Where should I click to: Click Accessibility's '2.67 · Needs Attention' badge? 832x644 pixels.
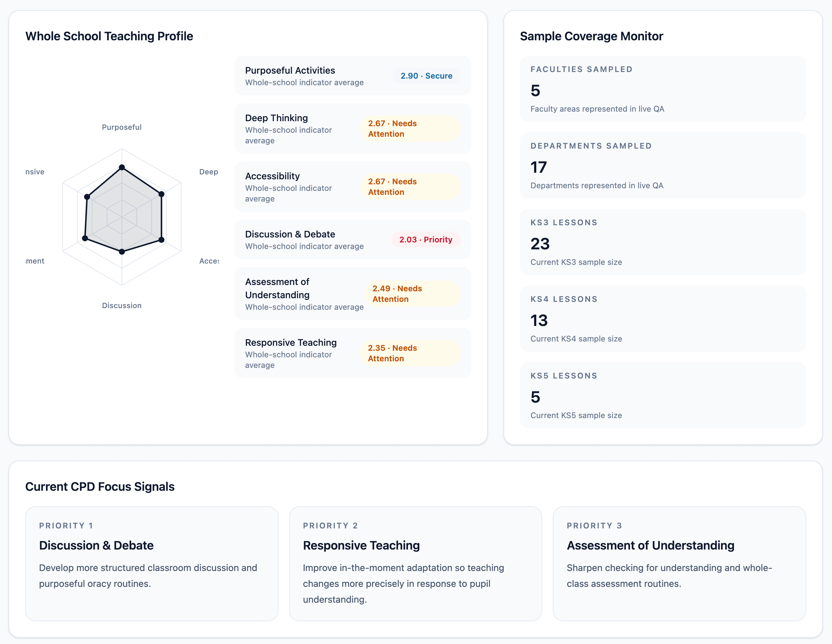tap(410, 187)
